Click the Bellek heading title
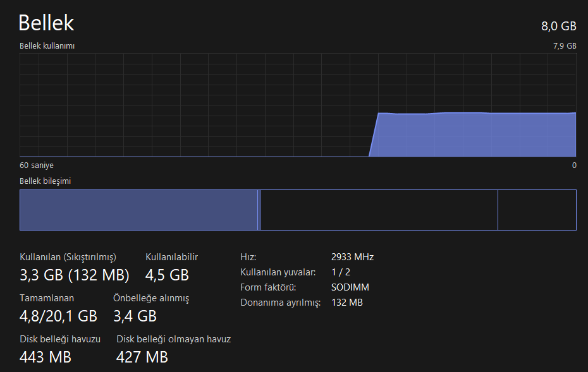The image size is (588, 372). click(46, 23)
